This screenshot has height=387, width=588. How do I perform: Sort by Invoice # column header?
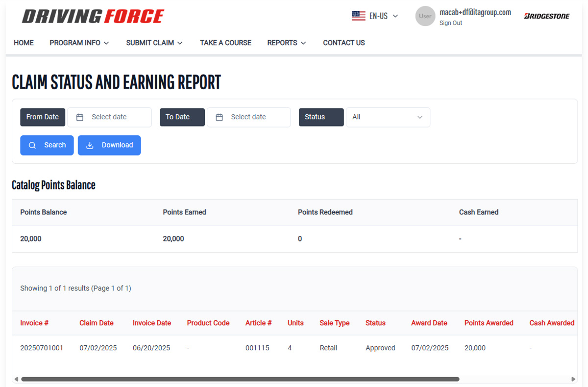tap(34, 323)
